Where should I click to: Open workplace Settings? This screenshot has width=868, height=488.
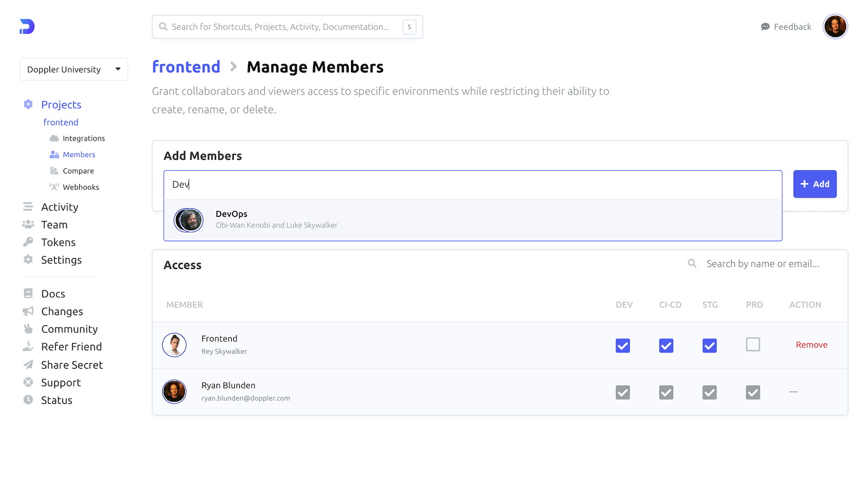coord(61,260)
